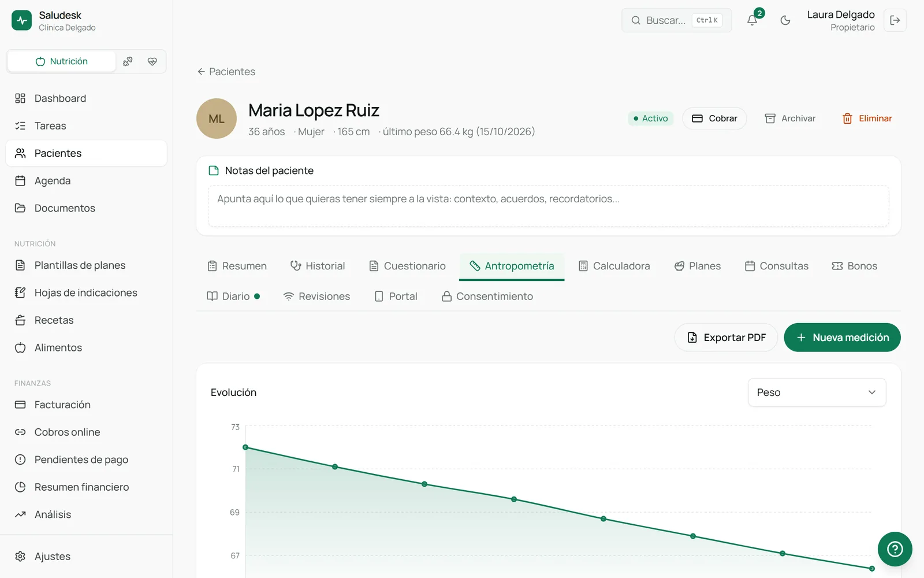Image resolution: width=924 pixels, height=578 pixels.
Task: Open the Calculadora tab
Action: (614, 266)
